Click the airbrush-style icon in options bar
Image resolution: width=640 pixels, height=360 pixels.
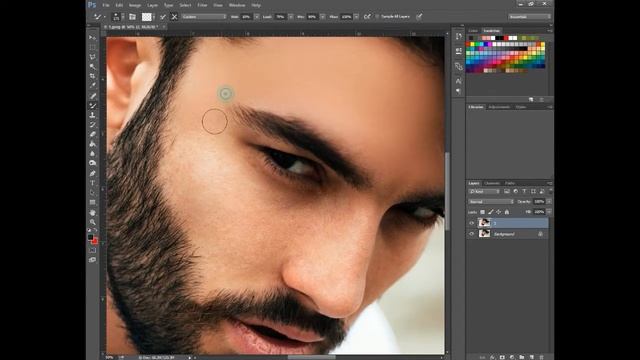tap(367, 17)
